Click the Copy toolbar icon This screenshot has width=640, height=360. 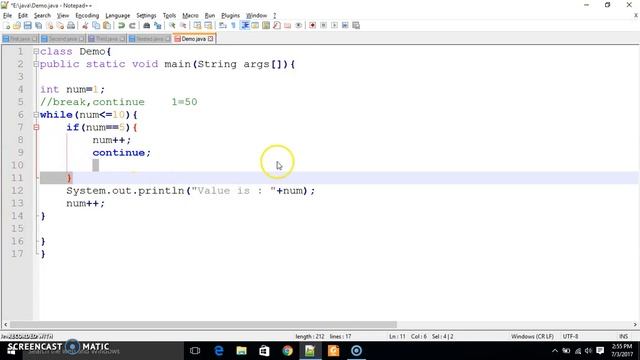(x=96, y=25)
